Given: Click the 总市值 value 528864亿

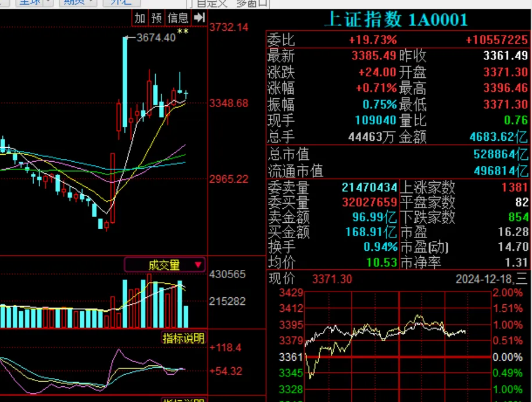Looking at the screenshot, I should tap(501, 155).
